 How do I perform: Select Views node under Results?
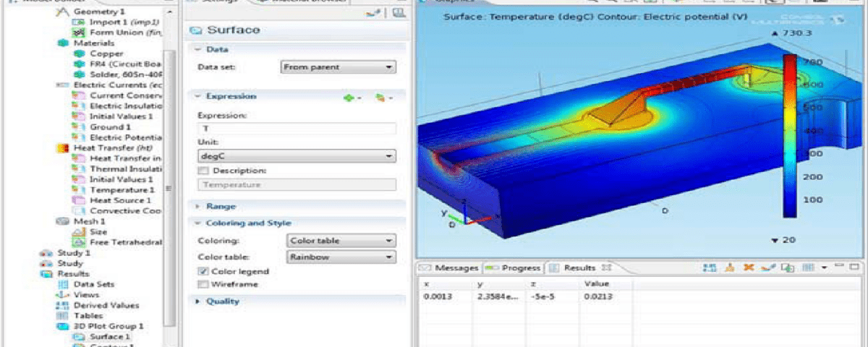click(77, 295)
